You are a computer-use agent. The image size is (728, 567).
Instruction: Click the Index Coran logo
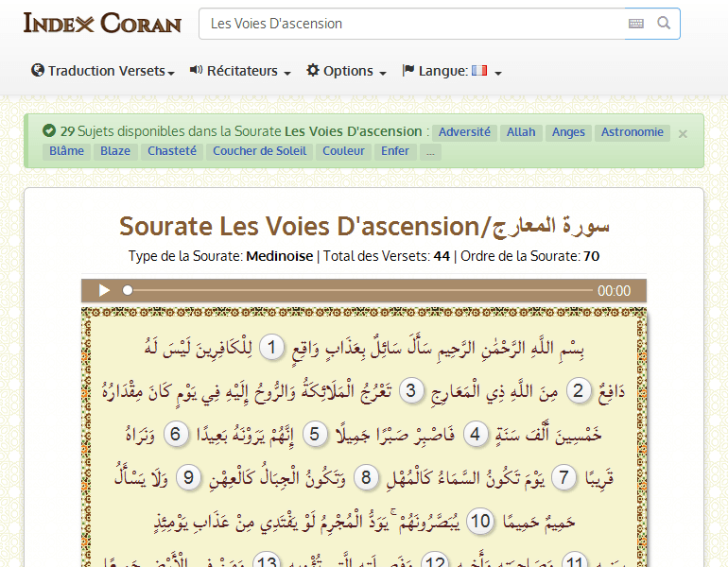[x=102, y=24]
